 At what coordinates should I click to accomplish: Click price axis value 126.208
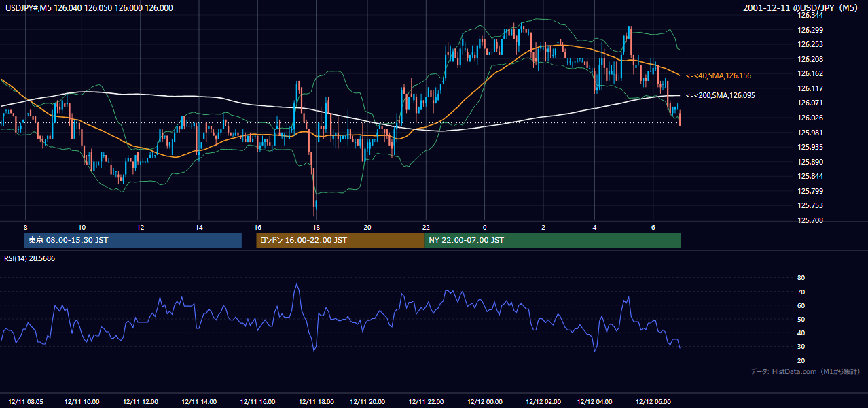click(x=810, y=59)
